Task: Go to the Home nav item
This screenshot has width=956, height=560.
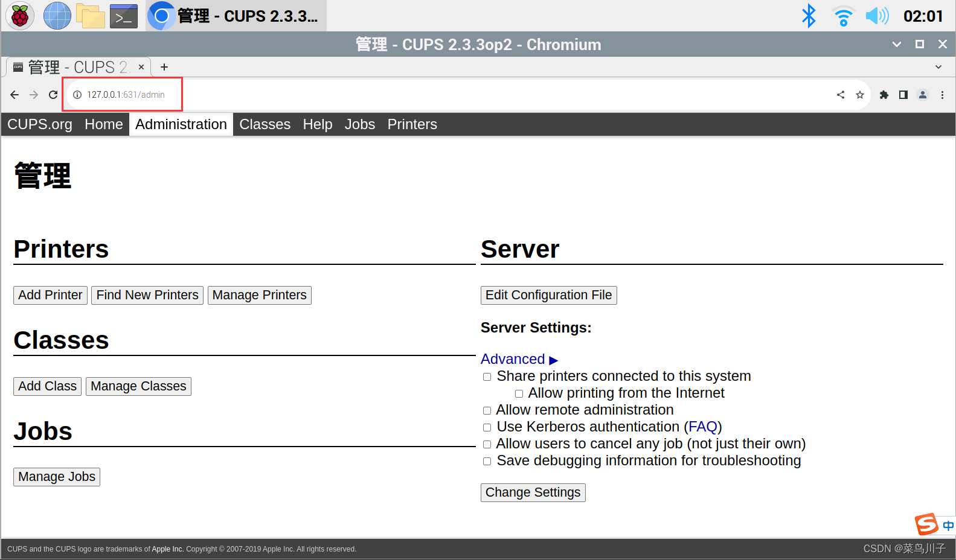Action: coord(104,124)
